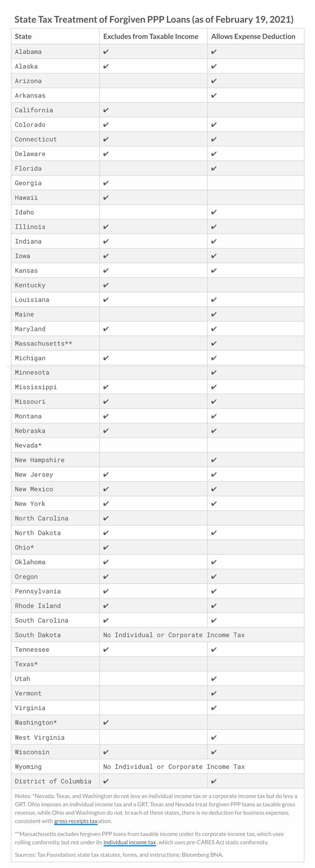The width and height of the screenshot is (315, 868).
Task: Open the individual income tax link
Action: point(129,842)
